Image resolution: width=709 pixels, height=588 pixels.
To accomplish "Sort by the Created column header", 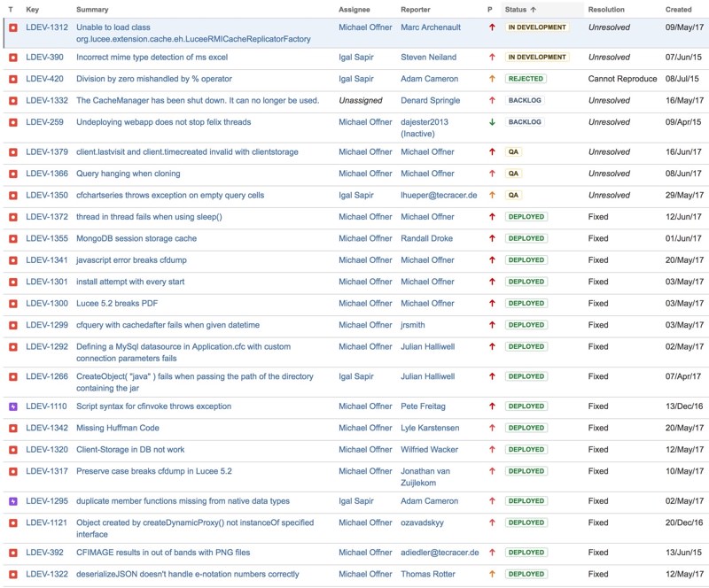I will tap(678, 10).
